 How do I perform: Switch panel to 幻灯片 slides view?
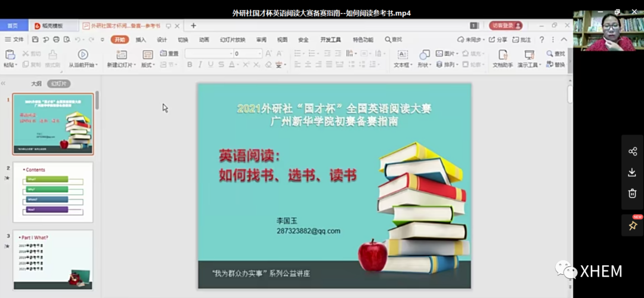coord(58,84)
